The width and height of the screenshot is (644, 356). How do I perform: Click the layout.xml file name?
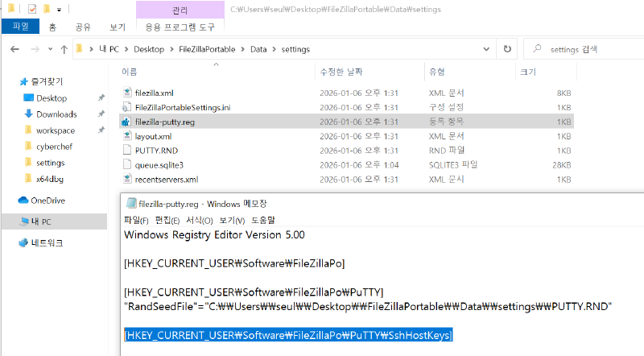pyautogui.click(x=153, y=136)
